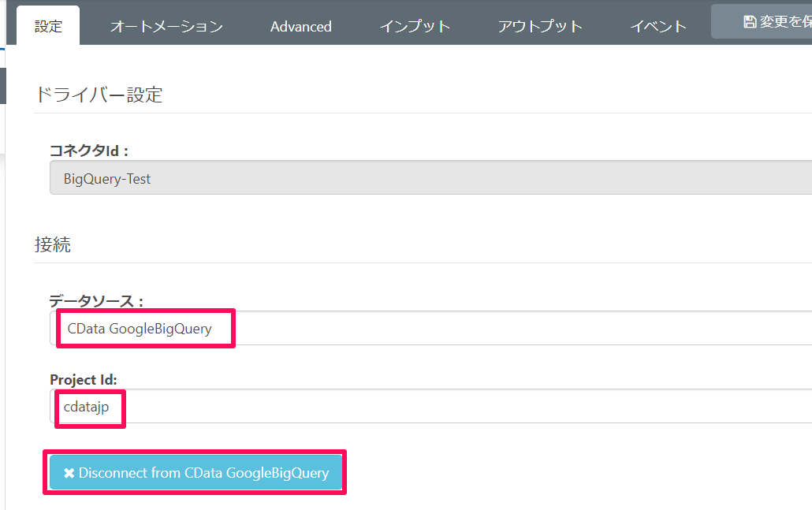Select the Advanced tab
812x510 pixels.
coord(300,26)
